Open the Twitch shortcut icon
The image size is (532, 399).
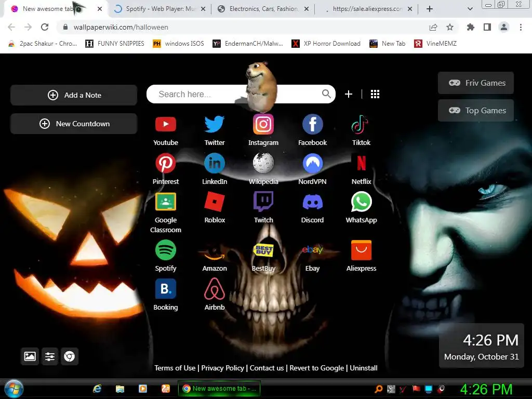pyautogui.click(x=263, y=202)
